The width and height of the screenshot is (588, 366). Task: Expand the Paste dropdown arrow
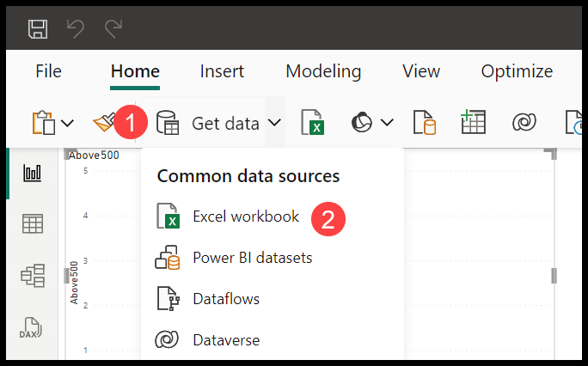point(68,123)
